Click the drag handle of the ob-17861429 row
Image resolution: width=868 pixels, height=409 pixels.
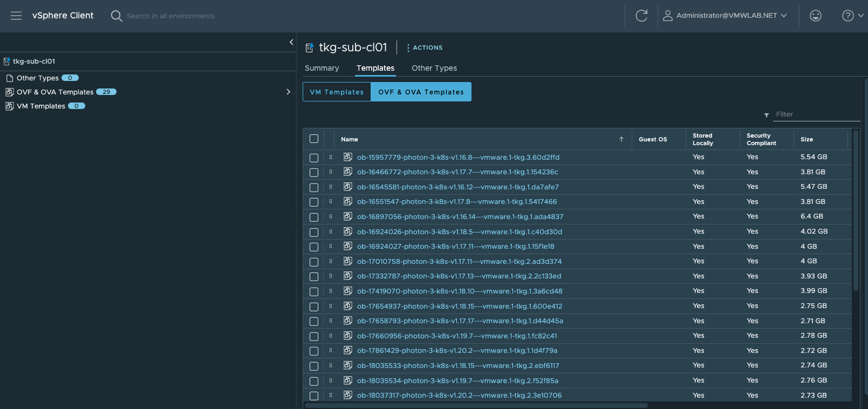pos(331,351)
